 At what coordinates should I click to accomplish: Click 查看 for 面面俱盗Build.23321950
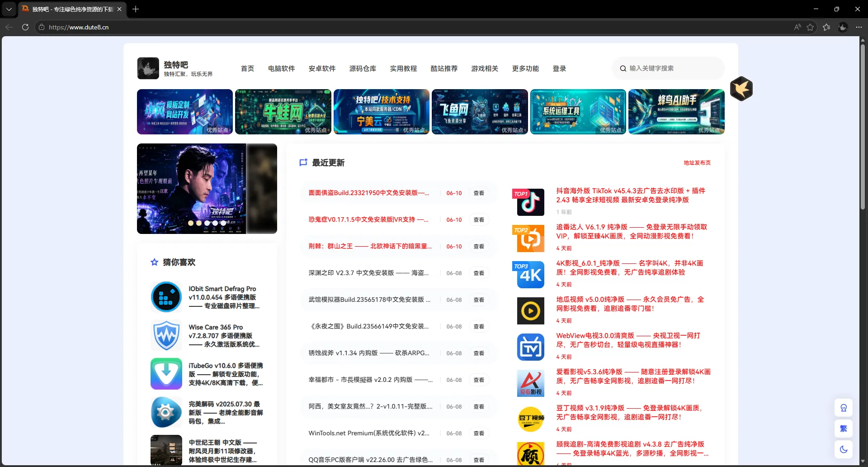479,193
